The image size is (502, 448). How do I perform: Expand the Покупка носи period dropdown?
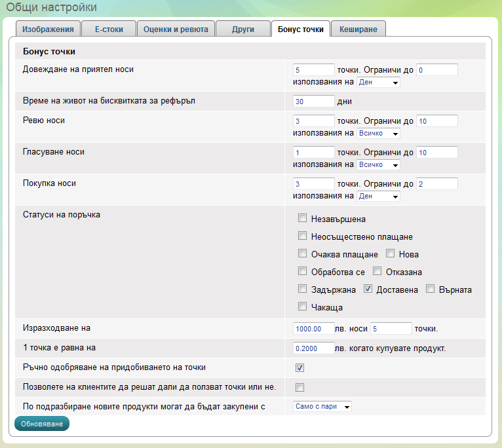378,196
